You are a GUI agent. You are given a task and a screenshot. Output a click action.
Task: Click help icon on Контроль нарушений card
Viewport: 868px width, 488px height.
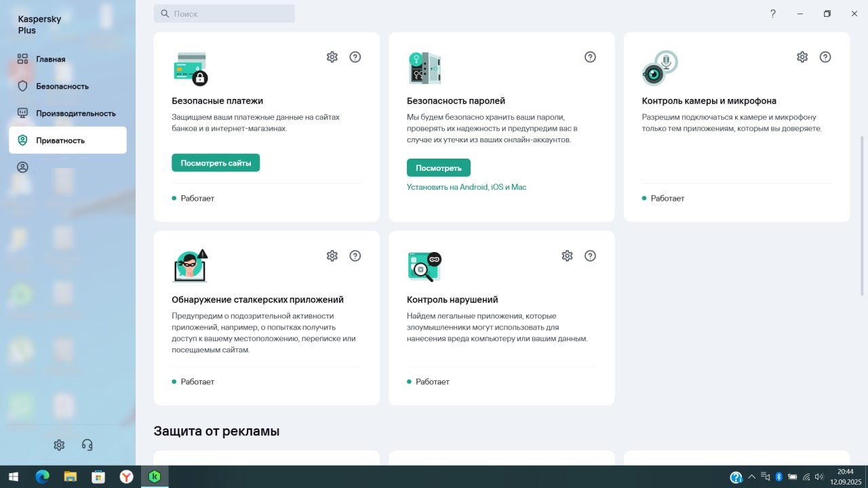590,256
